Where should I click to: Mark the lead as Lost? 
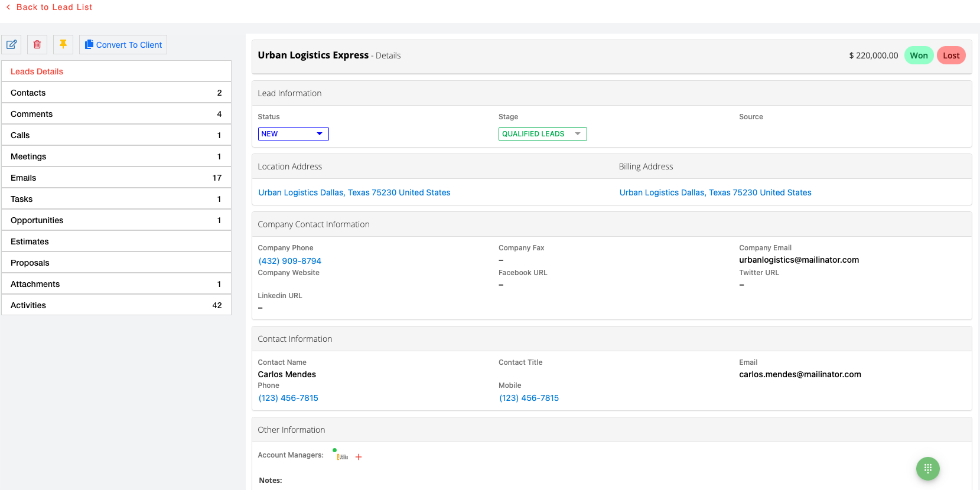click(x=951, y=55)
